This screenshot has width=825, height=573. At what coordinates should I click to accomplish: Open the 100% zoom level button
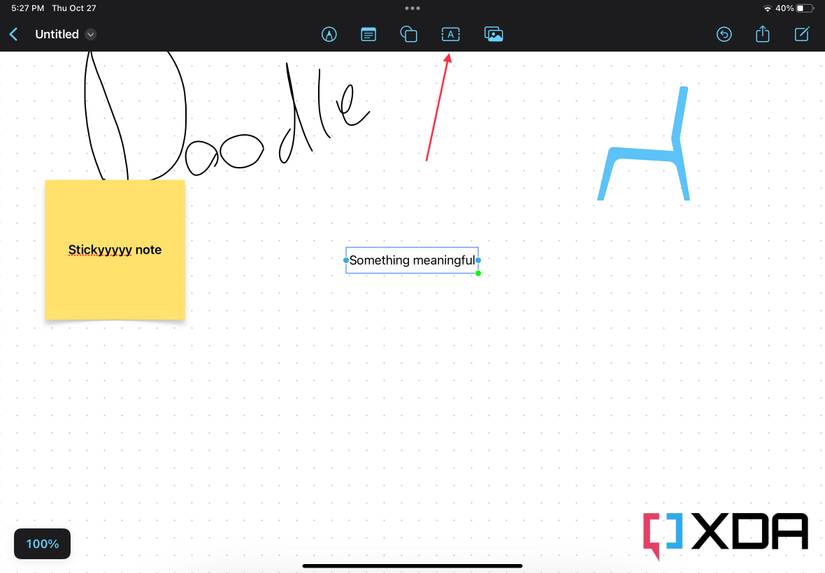[x=42, y=544]
